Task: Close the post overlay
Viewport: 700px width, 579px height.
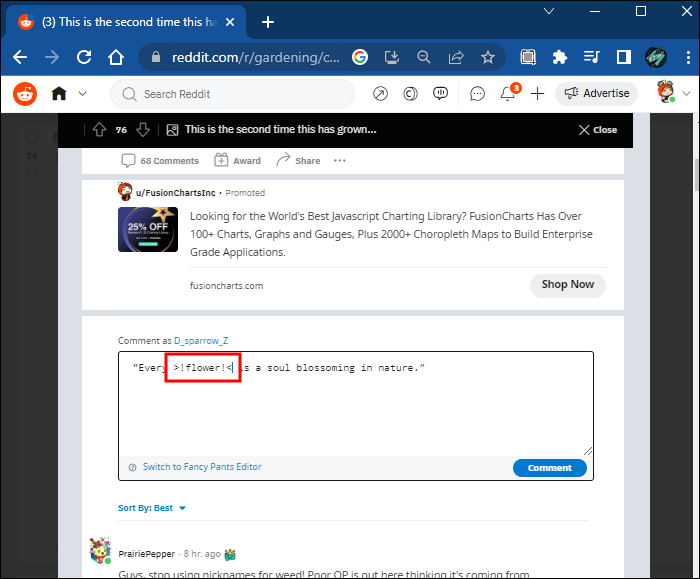Action: 598,130
